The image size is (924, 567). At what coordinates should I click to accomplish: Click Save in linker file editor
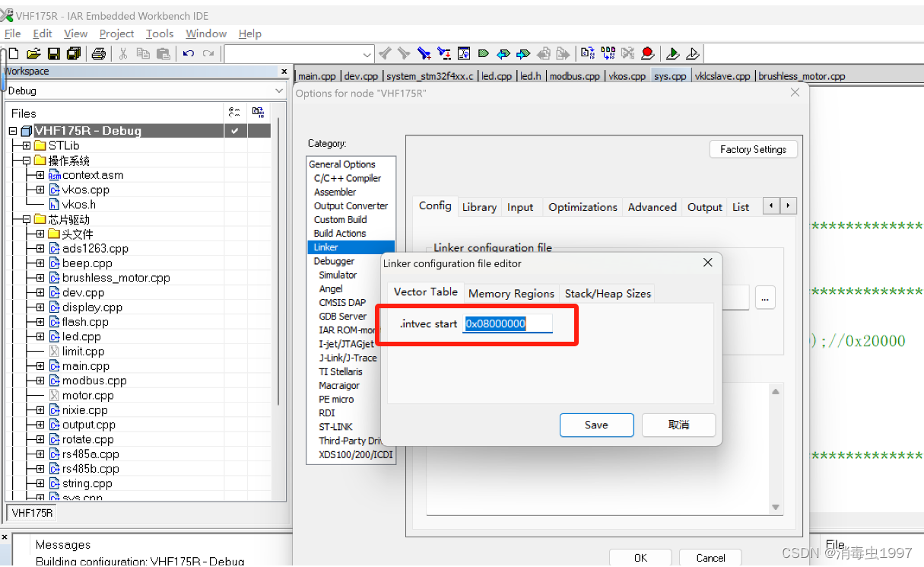click(x=596, y=425)
